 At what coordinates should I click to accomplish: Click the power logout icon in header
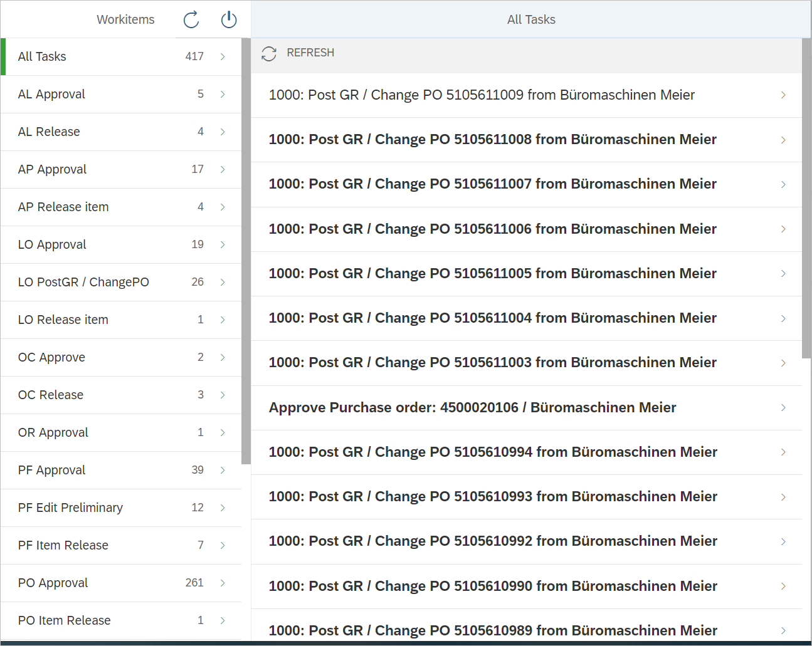(x=229, y=19)
